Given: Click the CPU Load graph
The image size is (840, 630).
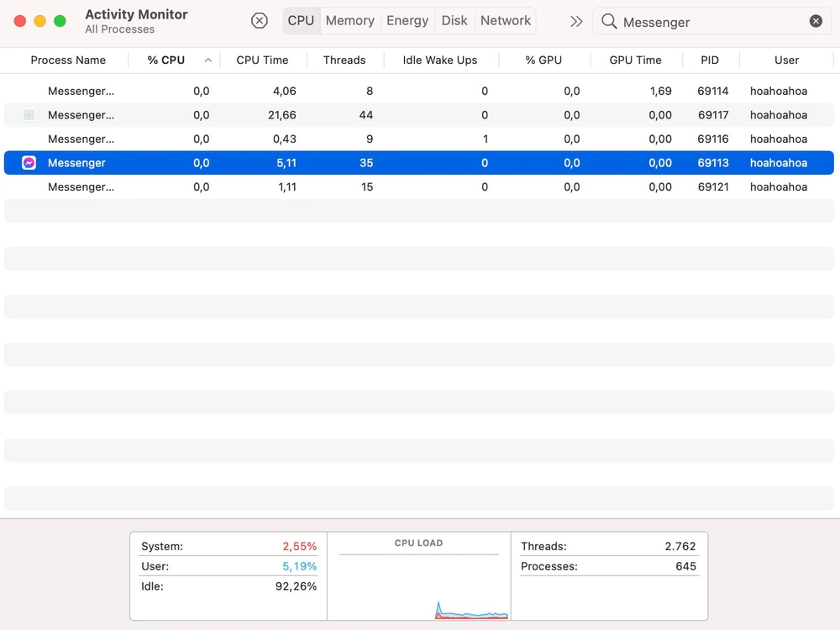Looking at the screenshot, I should (x=418, y=588).
